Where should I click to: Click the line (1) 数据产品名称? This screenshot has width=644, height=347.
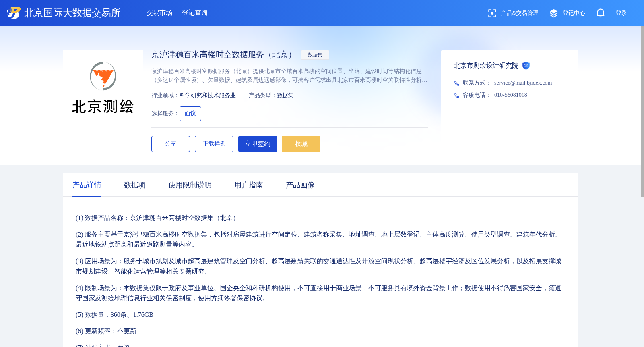(157, 218)
